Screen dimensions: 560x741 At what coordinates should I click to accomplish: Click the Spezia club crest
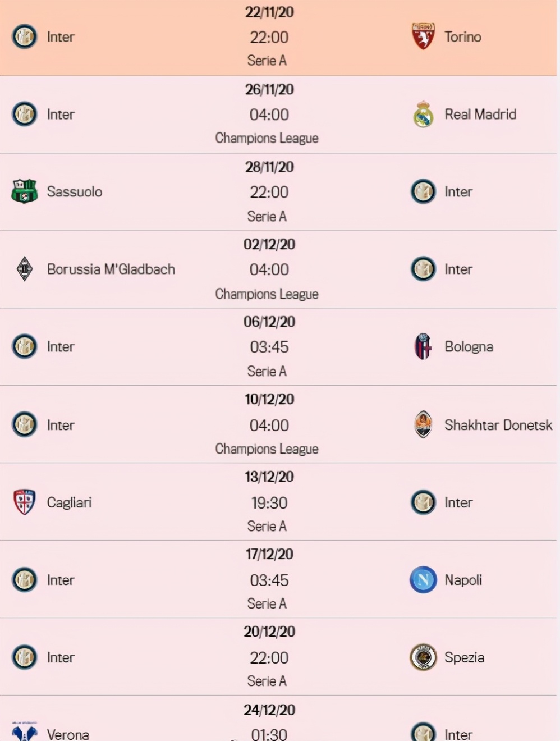(423, 657)
